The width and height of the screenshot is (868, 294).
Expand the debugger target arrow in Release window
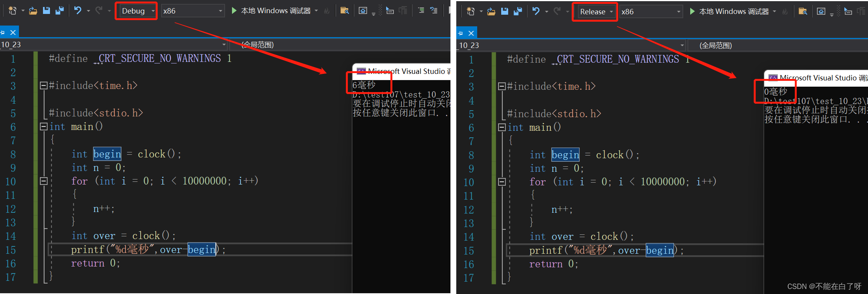(775, 12)
